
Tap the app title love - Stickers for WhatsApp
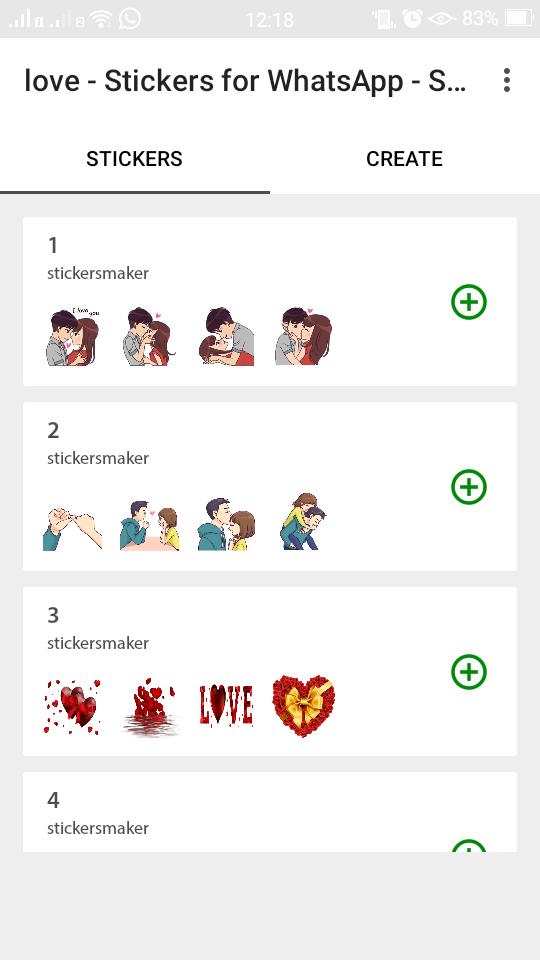pos(245,81)
